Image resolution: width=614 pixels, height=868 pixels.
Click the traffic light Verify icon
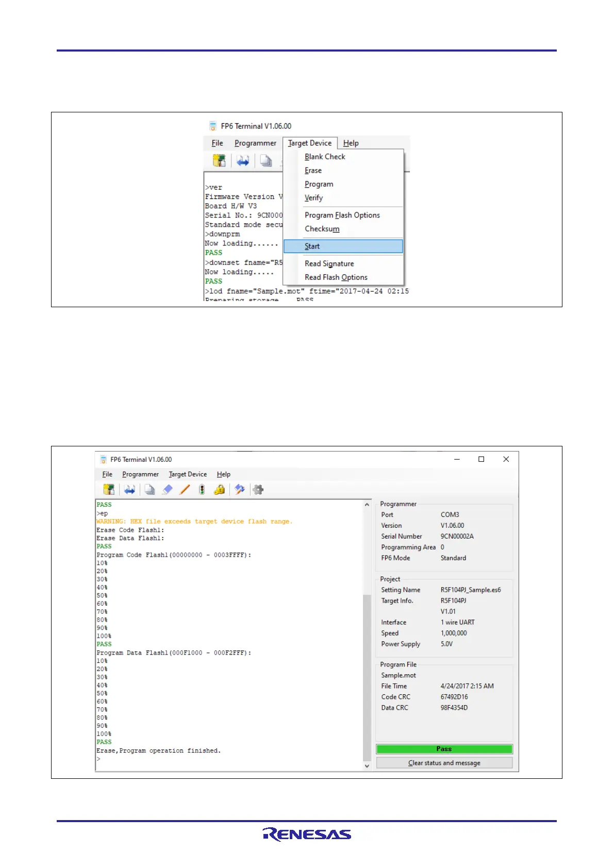tap(202, 490)
